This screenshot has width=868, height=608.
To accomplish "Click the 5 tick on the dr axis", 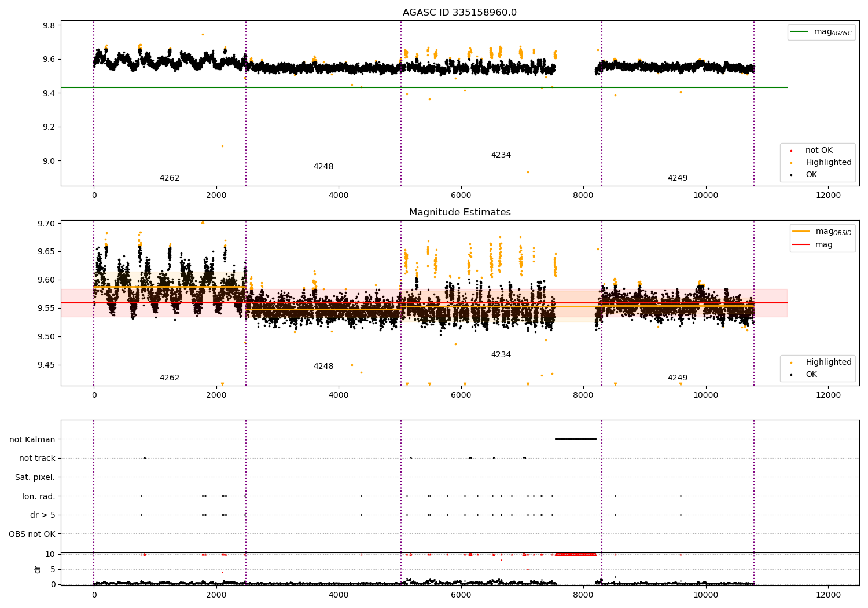I will (53, 570).
